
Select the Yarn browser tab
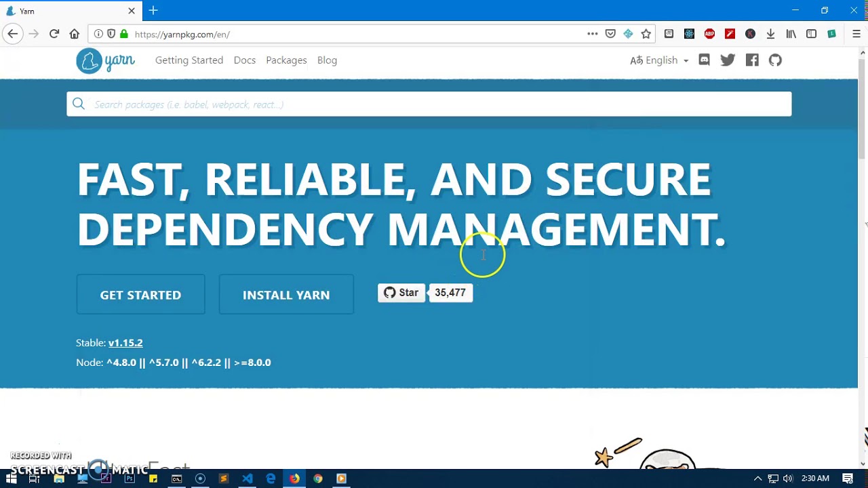click(70, 11)
